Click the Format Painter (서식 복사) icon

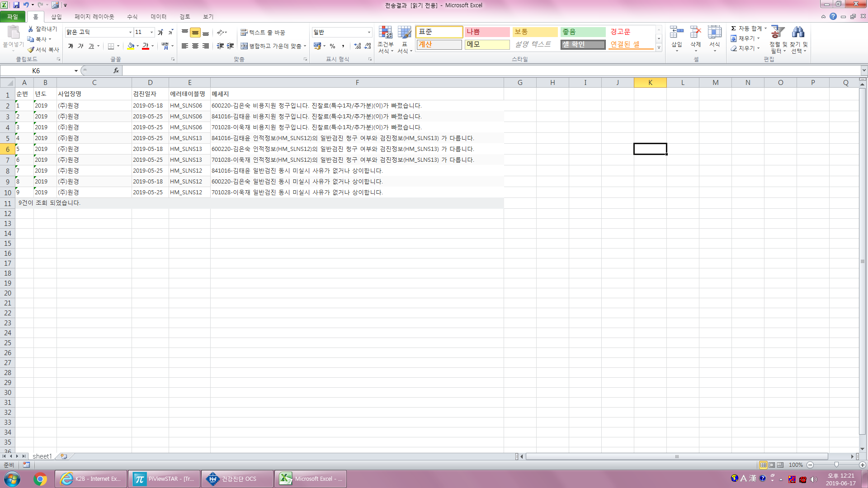(x=31, y=50)
